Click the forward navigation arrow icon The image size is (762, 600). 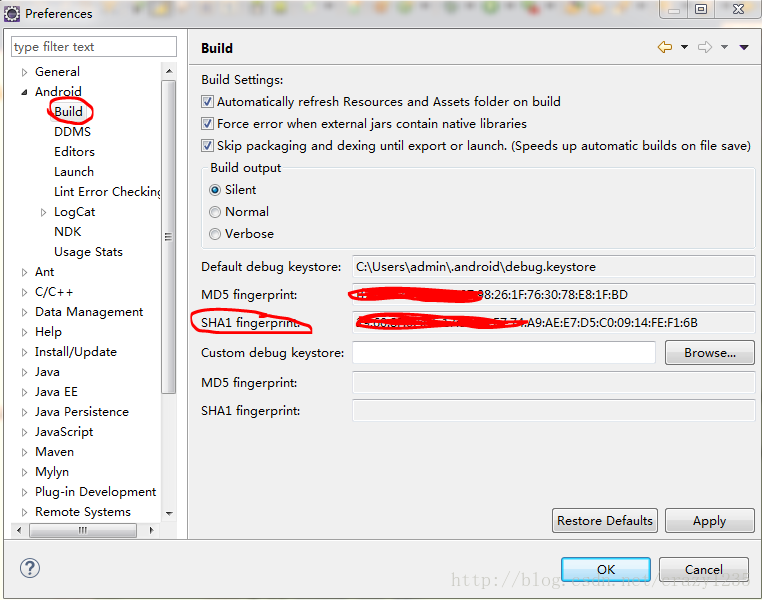click(x=705, y=47)
